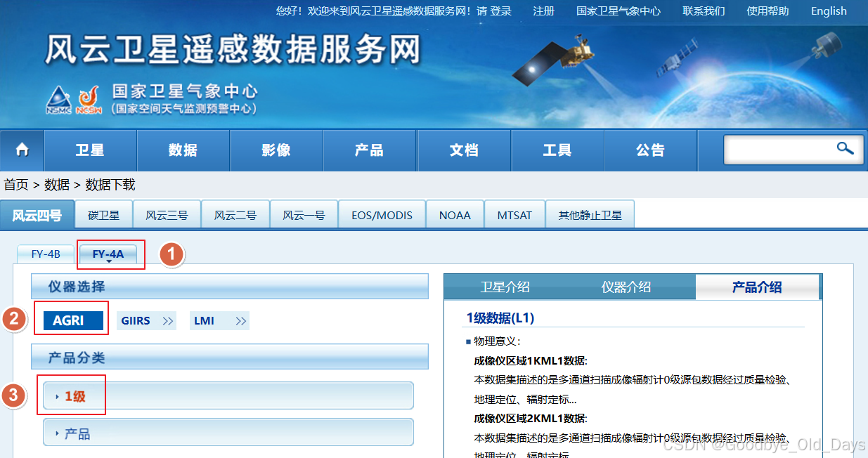Click the 1级数据(L1) heading
868x458 pixels.
tap(500, 318)
